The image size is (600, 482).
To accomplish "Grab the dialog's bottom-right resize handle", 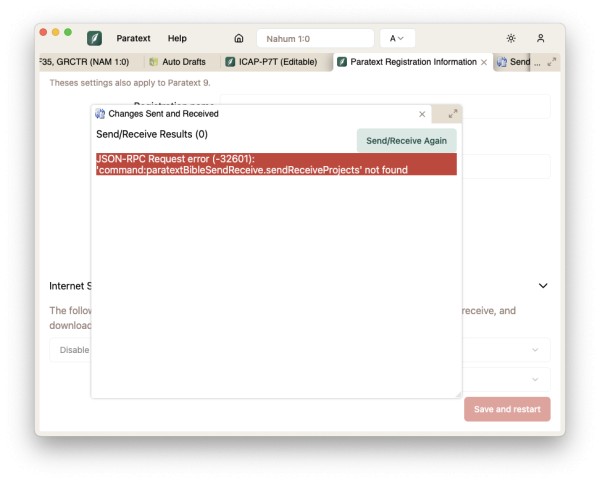I will pyautogui.click(x=458, y=394).
